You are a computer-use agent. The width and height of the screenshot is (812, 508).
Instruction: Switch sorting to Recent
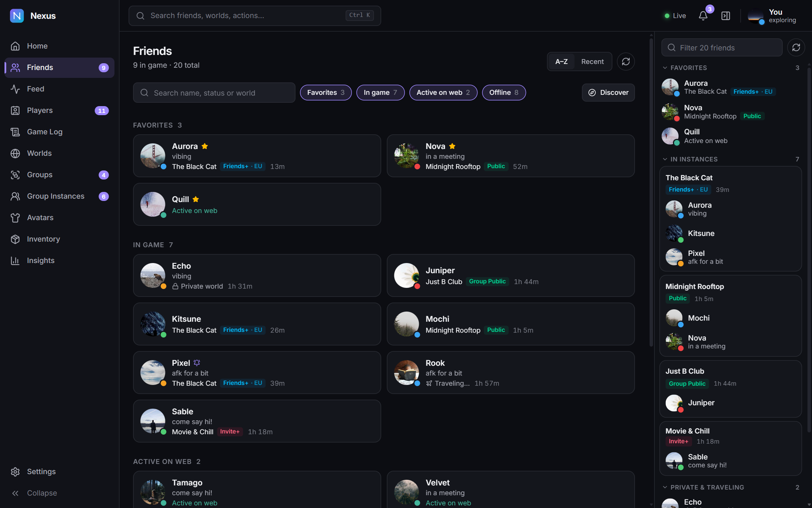(x=592, y=62)
